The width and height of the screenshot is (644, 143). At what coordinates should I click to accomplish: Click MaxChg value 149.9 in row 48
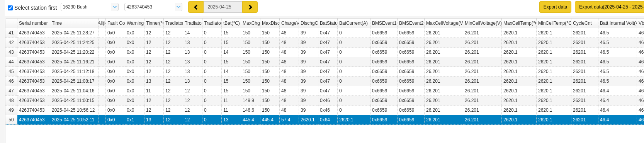point(251,100)
